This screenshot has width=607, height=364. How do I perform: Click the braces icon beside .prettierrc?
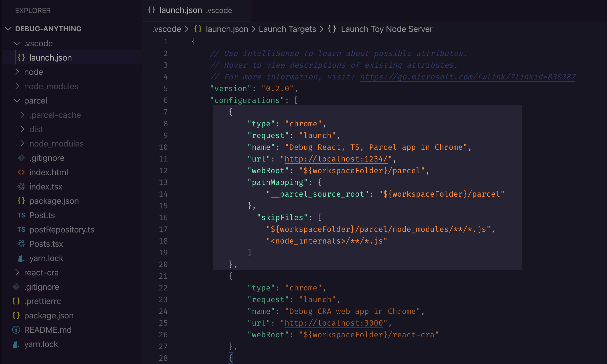[x=16, y=301]
